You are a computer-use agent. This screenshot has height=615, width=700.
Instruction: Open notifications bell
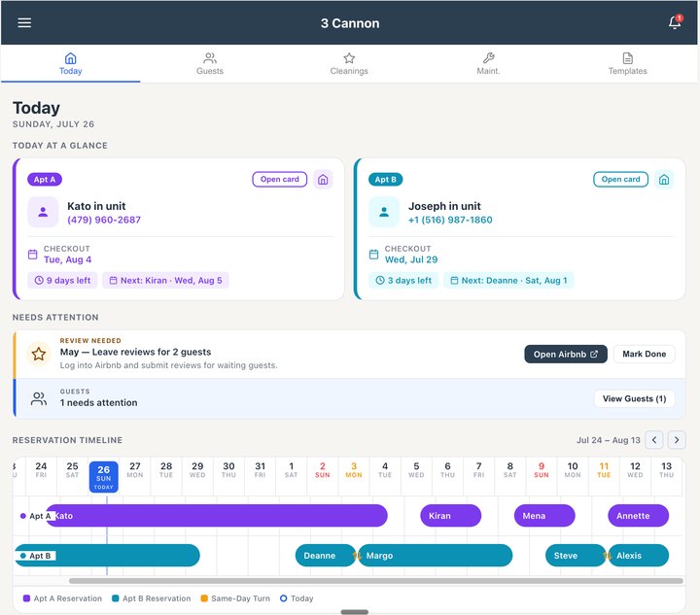tap(675, 22)
